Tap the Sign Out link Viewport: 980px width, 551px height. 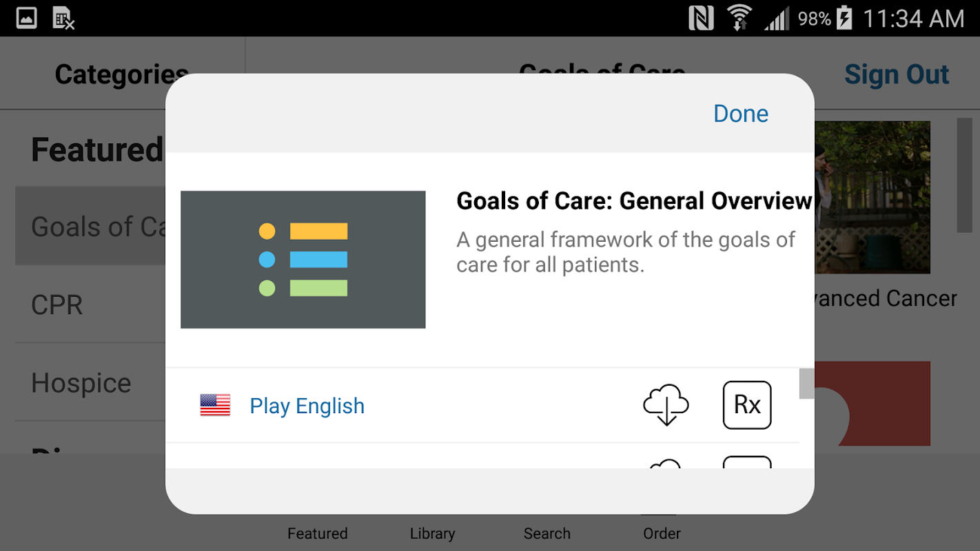897,74
